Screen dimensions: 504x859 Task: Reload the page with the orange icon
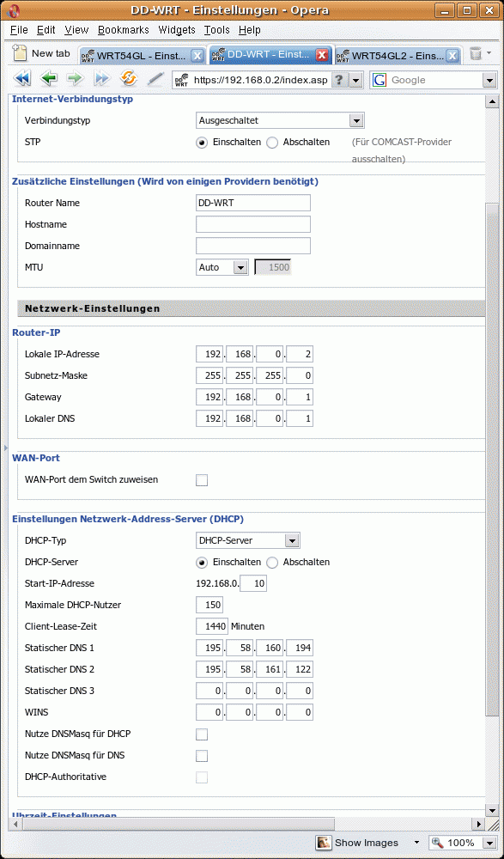(128, 79)
